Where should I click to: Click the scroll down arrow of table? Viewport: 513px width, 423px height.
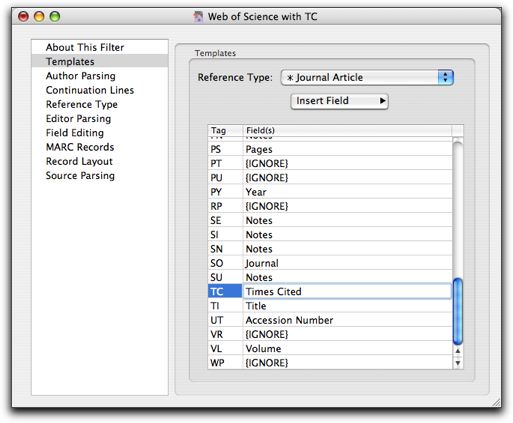coord(458,363)
